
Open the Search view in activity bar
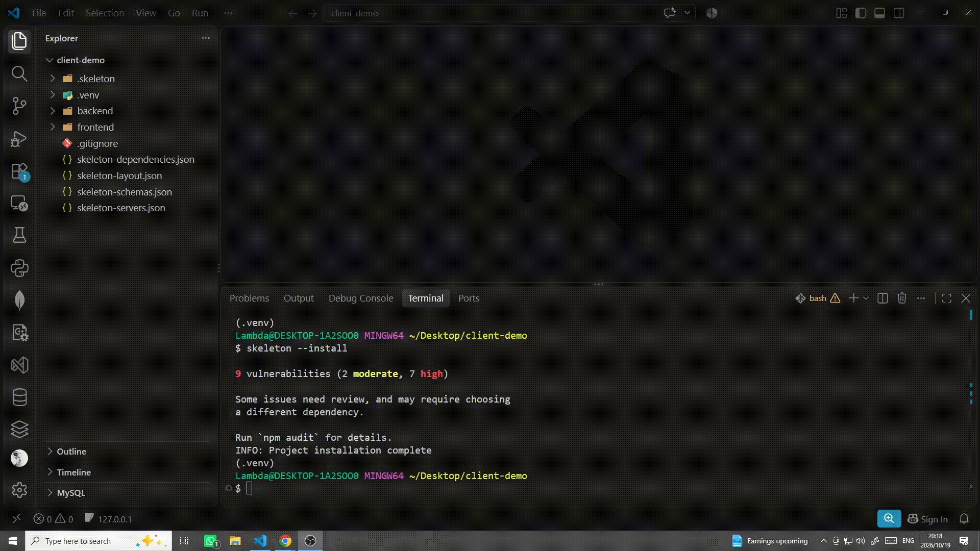click(x=19, y=74)
